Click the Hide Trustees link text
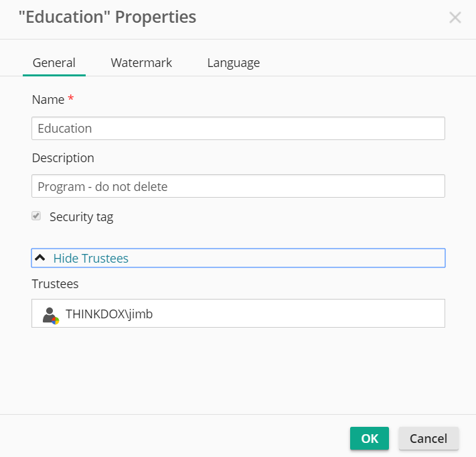Image resolution: width=476 pixels, height=457 pixels. [91, 258]
